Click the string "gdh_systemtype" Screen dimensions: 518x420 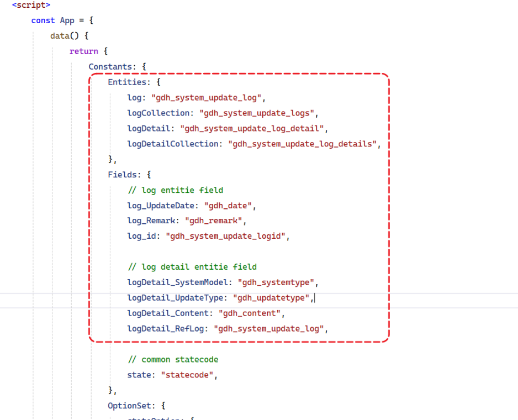pos(276,282)
